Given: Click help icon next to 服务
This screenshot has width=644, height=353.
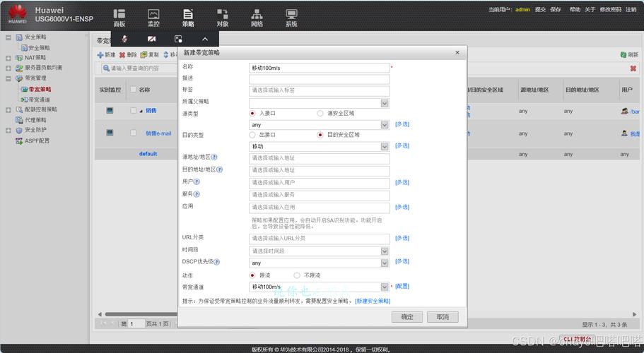Looking at the screenshot, I should click(x=197, y=194).
